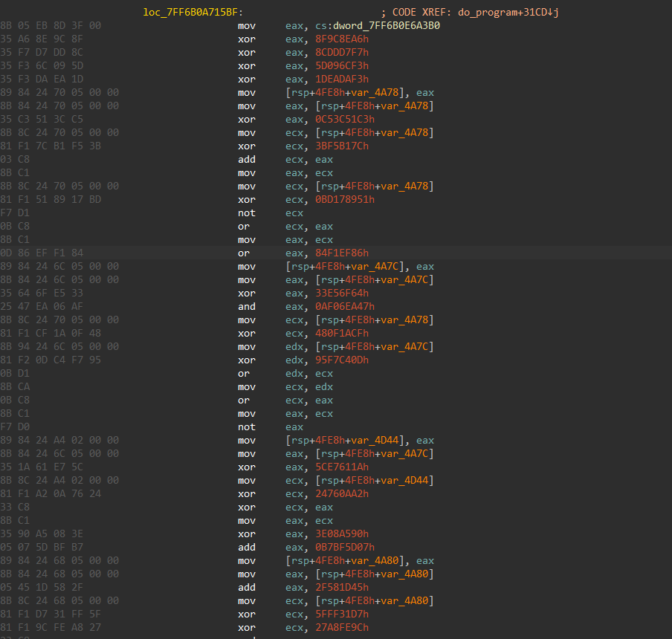This screenshot has width=672, height=639.
Task: Select the constant 8F9C8EA6h operand
Action: [343, 39]
